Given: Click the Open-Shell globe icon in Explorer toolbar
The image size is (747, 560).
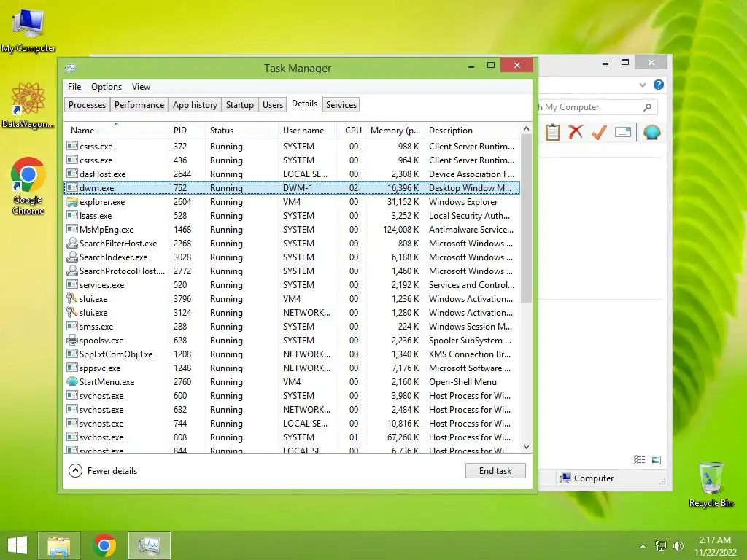Looking at the screenshot, I should point(651,132).
